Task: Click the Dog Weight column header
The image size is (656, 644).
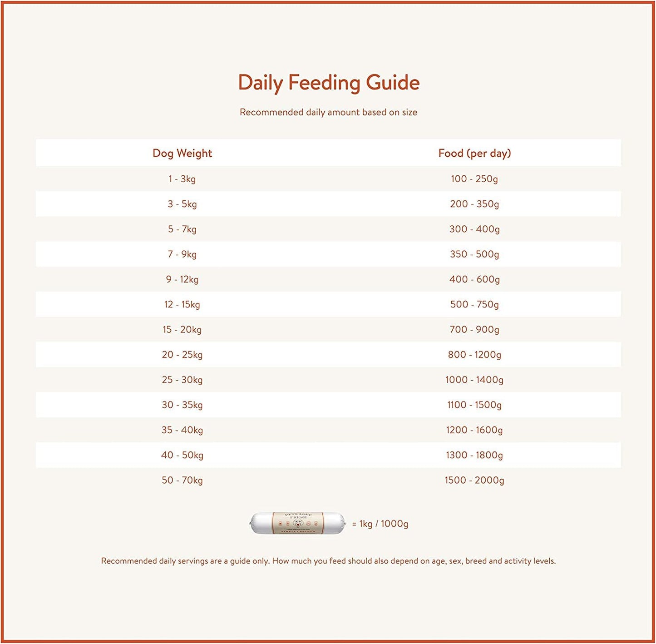Action: (x=182, y=154)
